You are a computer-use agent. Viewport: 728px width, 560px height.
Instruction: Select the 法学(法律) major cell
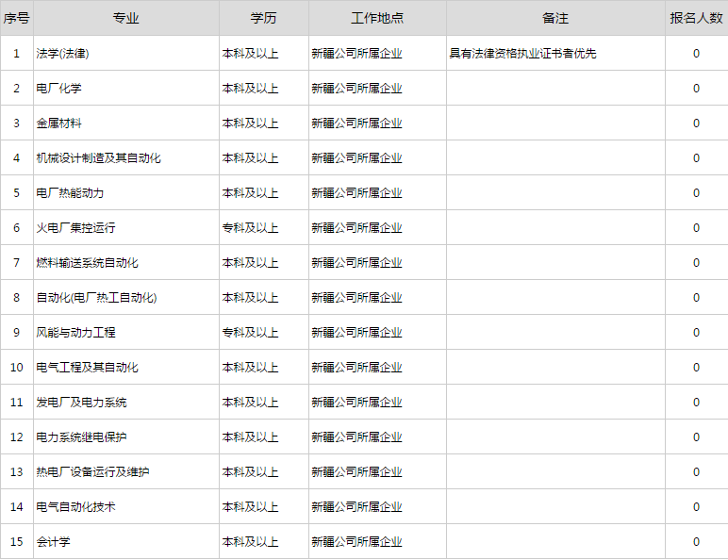coord(63,54)
